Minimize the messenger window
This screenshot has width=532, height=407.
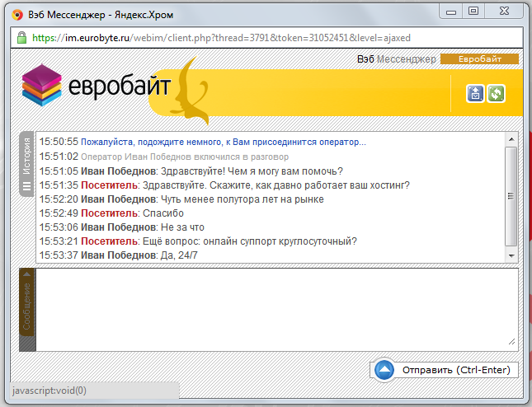coord(450,12)
